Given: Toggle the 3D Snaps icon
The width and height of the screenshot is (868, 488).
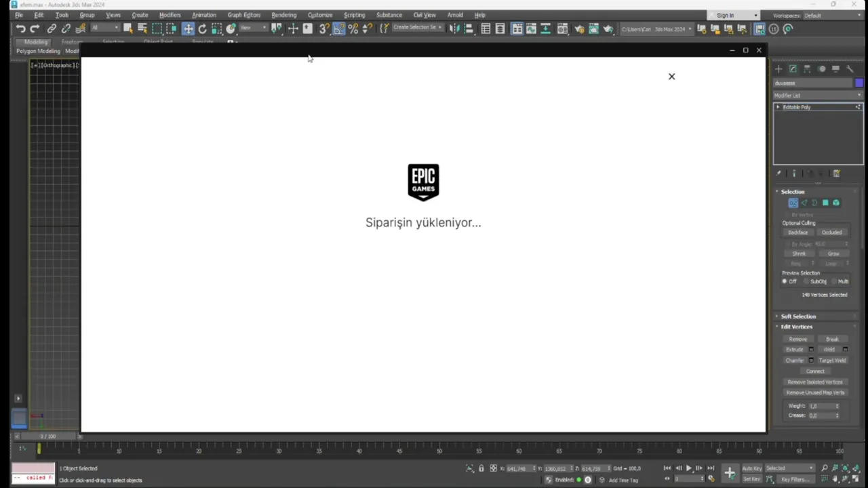Looking at the screenshot, I should point(324,28).
